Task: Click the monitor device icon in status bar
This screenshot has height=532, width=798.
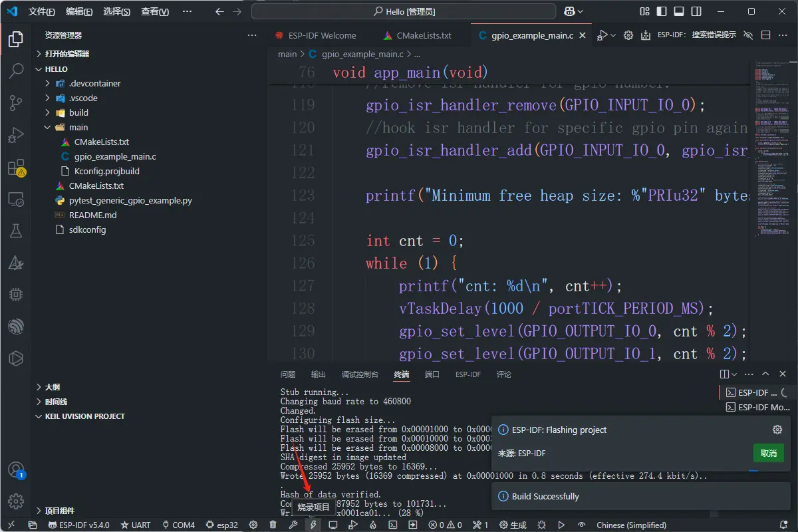Action: coord(333,525)
